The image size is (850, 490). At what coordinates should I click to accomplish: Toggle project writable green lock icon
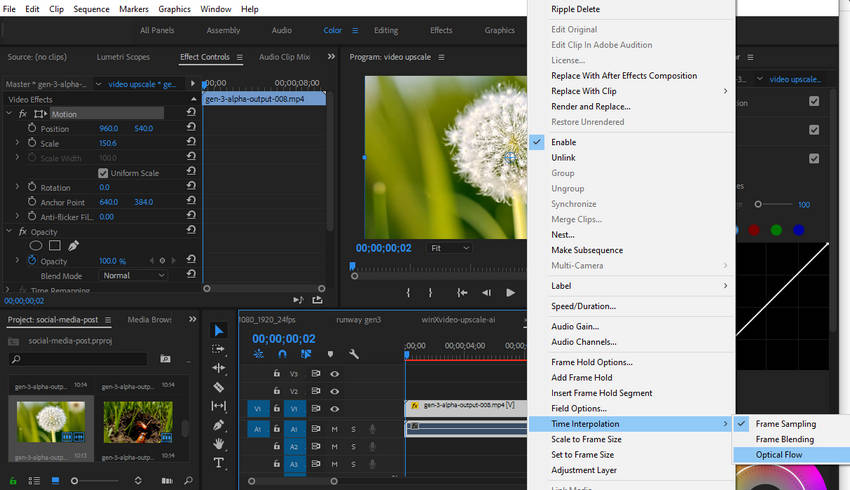coord(13,481)
